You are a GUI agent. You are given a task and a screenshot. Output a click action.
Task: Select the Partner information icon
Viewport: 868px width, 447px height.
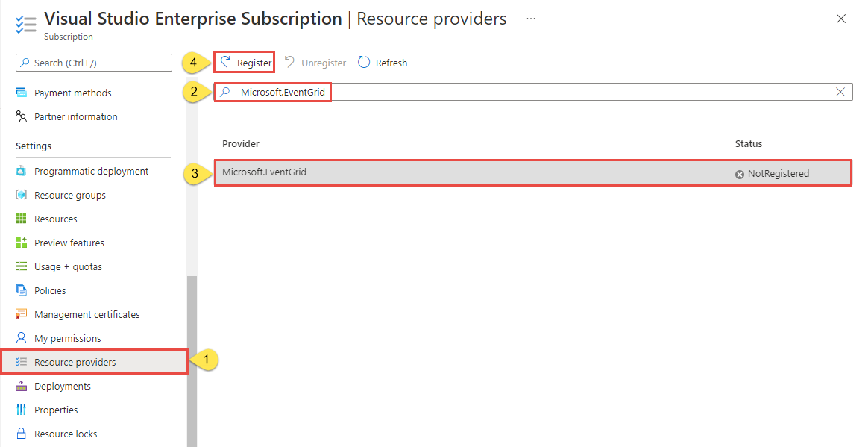click(x=23, y=116)
